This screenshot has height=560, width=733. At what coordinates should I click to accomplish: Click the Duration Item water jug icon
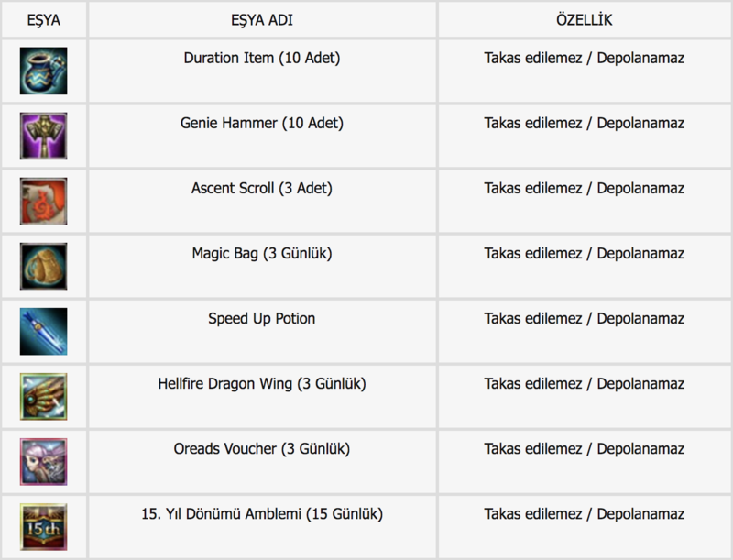(x=43, y=71)
